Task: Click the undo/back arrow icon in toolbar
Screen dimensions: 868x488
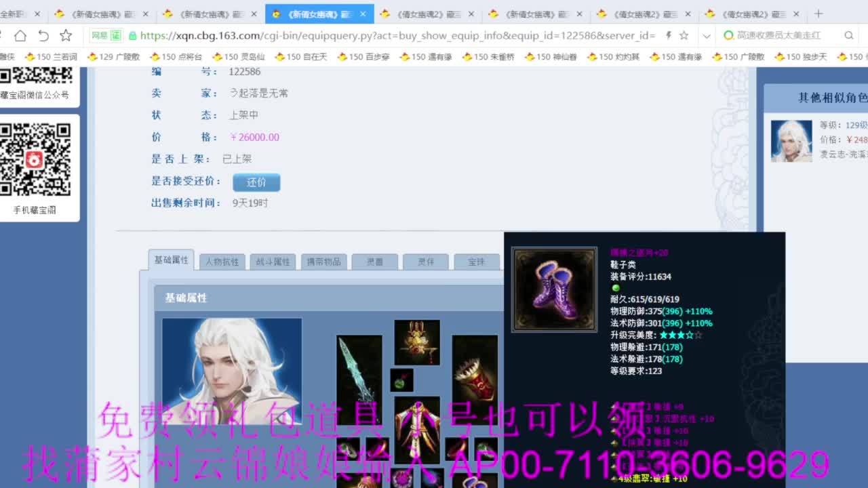Action: (43, 35)
